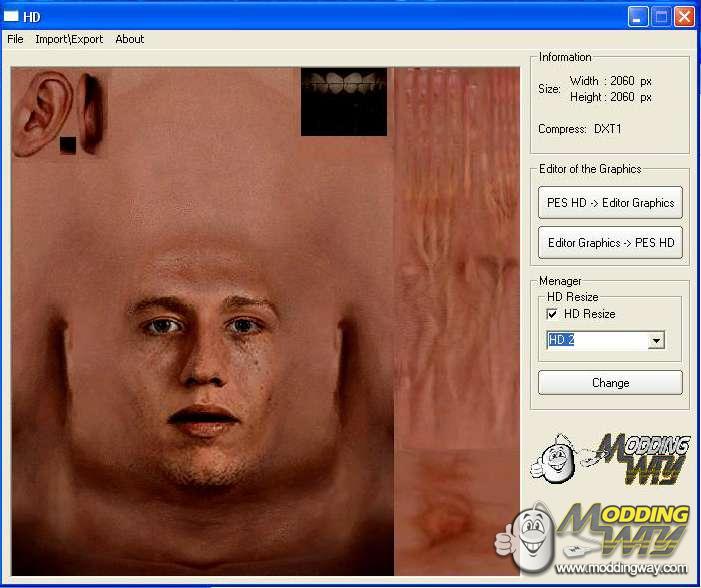Expand the HD 2 dropdown arrow

(656, 341)
